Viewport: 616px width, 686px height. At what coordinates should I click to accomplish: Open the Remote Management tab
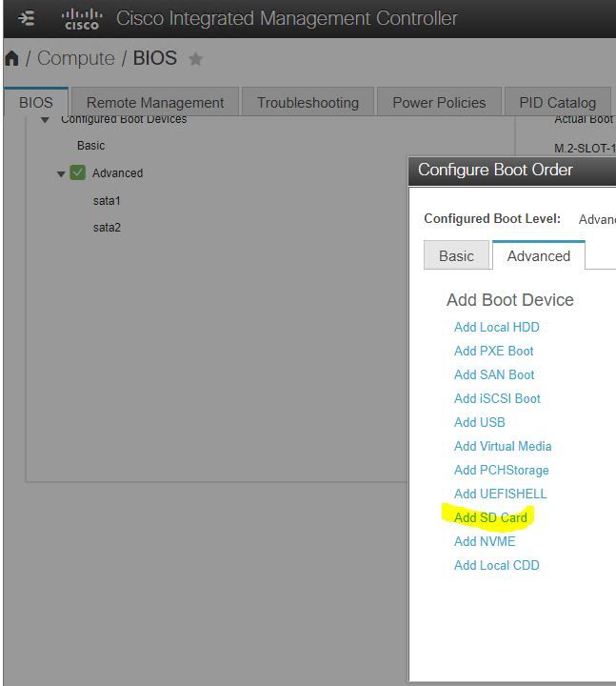click(155, 102)
